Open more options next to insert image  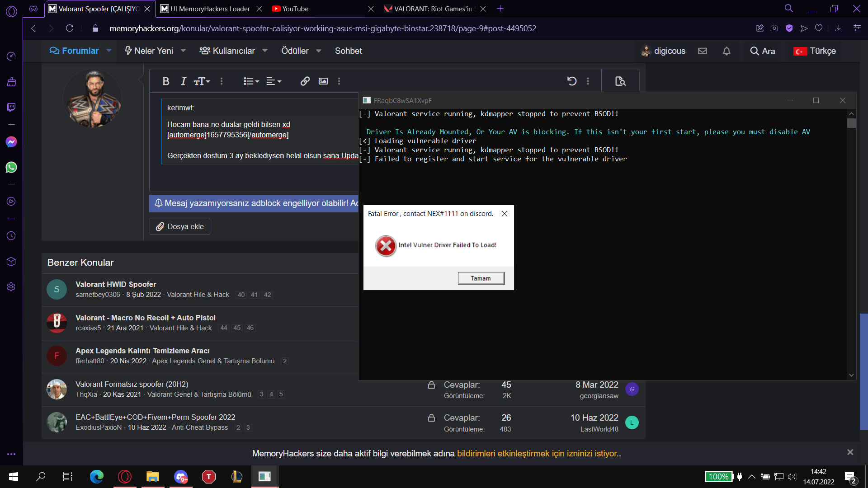pos(339,81)
